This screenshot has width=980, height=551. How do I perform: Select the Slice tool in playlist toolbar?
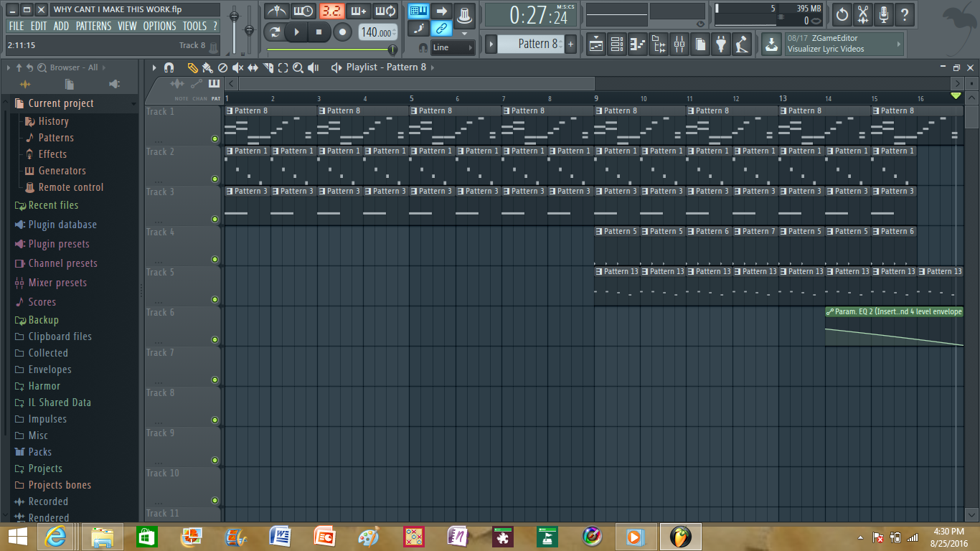(268, 67)
